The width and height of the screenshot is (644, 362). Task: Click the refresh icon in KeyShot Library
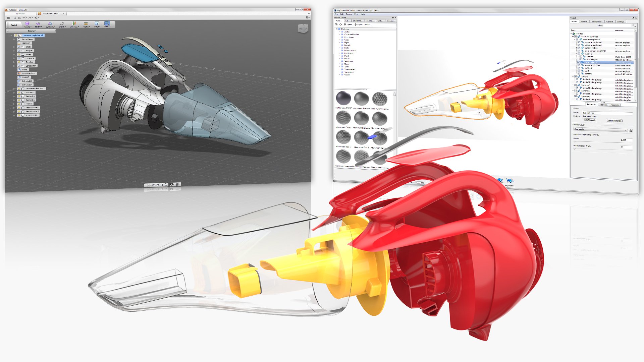[340, 24]
